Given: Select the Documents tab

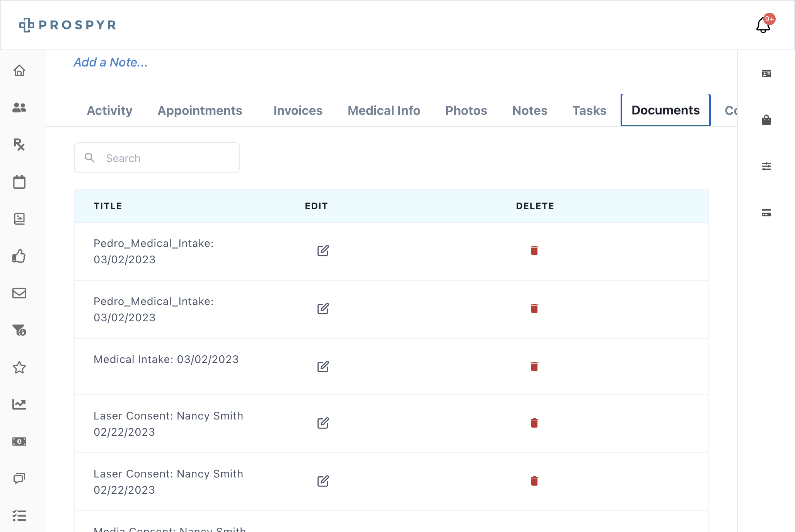Looking at the screenshot, I should click(x=665, y=110).
